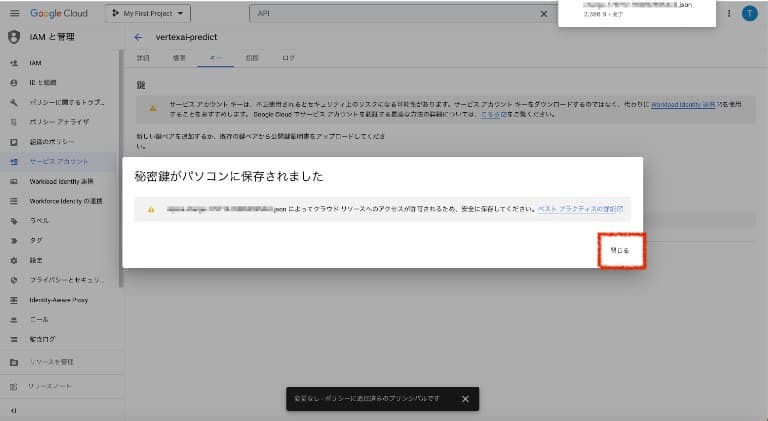Open Workforce Identity の連携 in the sidebar
The image size is (768, 421).
(59, 201)
